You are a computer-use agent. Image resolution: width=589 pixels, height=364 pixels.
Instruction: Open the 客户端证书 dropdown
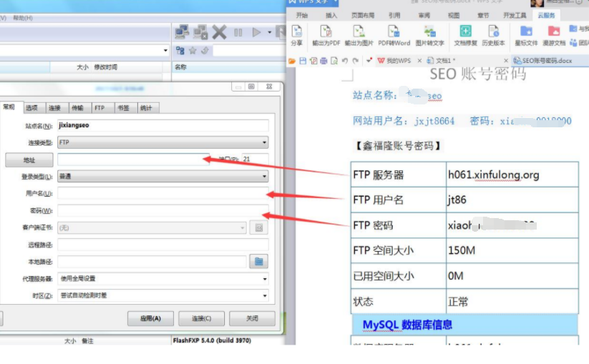(x=152, y=227)
